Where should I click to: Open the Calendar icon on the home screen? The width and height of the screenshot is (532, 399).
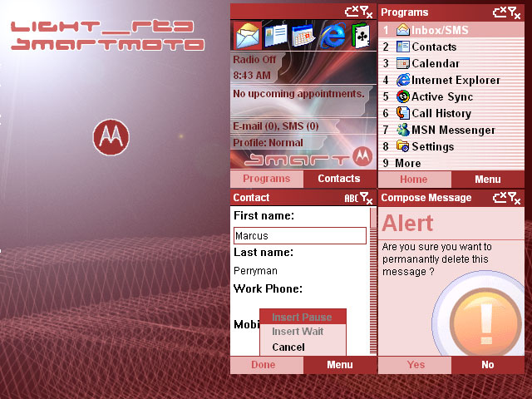[303, 36]
